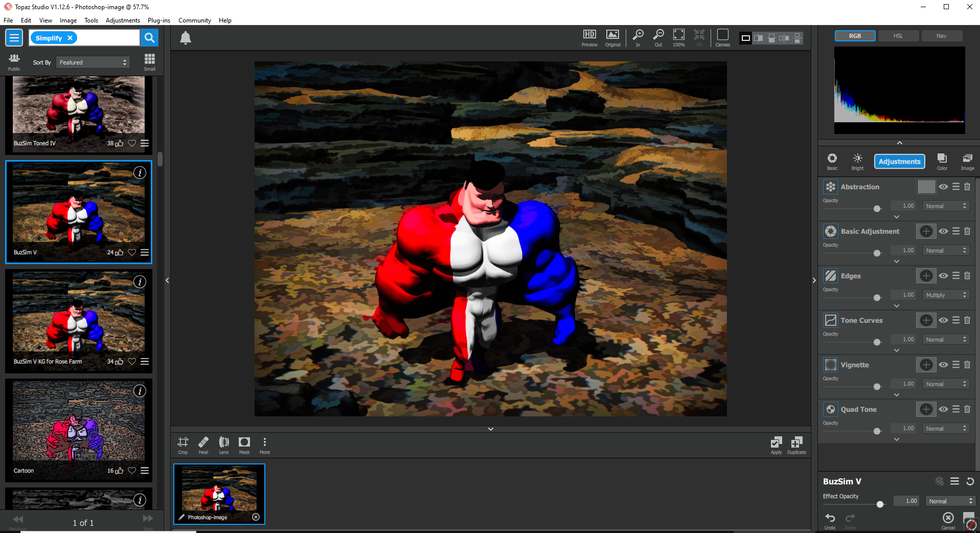Adjust the Quad Tone opacity slider

877,431
